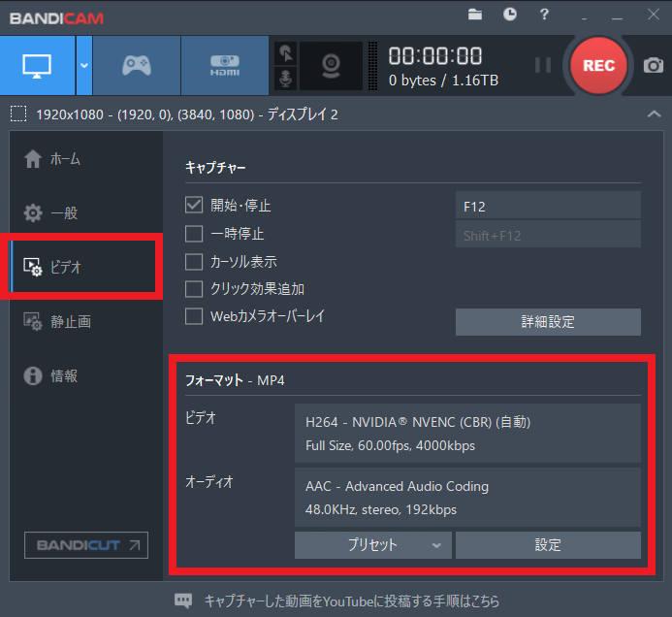Viewport: 672px width, 617px height.
Task: Minimize Bandicam to the tray
Action: click(584, 17)
